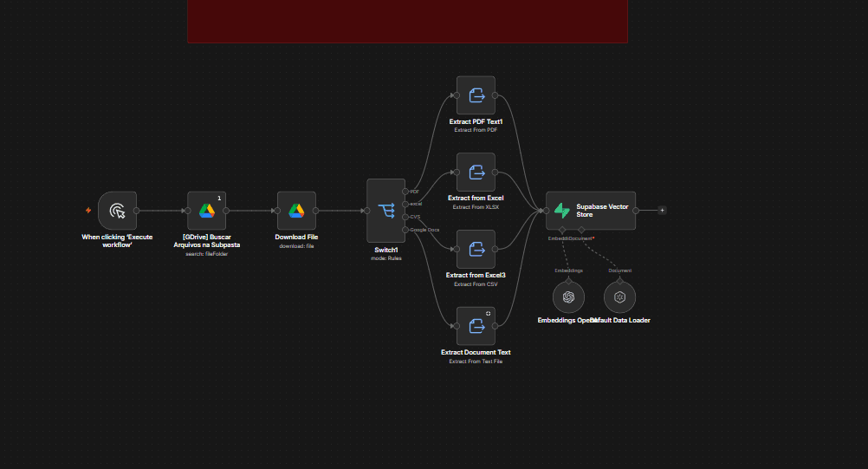Screen dimensions: 868x469
Task: Open the Extract from Excel XLSX node
Action: 476,173
